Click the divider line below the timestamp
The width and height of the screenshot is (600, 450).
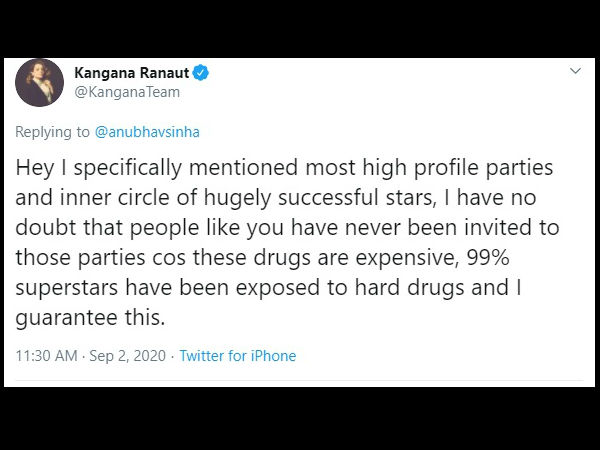[x=300, y=380]
